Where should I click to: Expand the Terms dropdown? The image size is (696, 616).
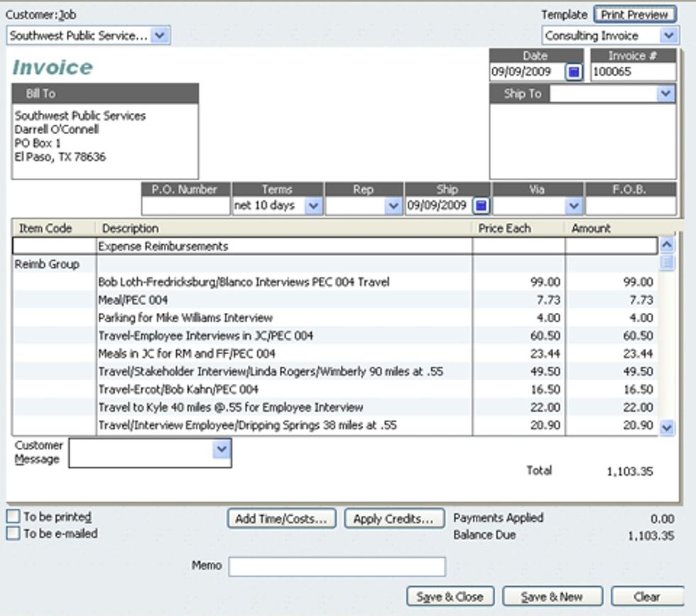point(313,206)
